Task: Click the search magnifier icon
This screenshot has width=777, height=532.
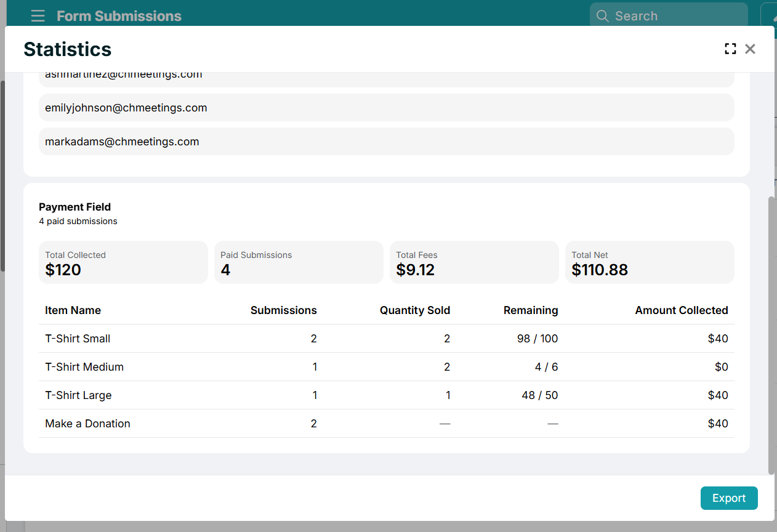Action: 603,16
